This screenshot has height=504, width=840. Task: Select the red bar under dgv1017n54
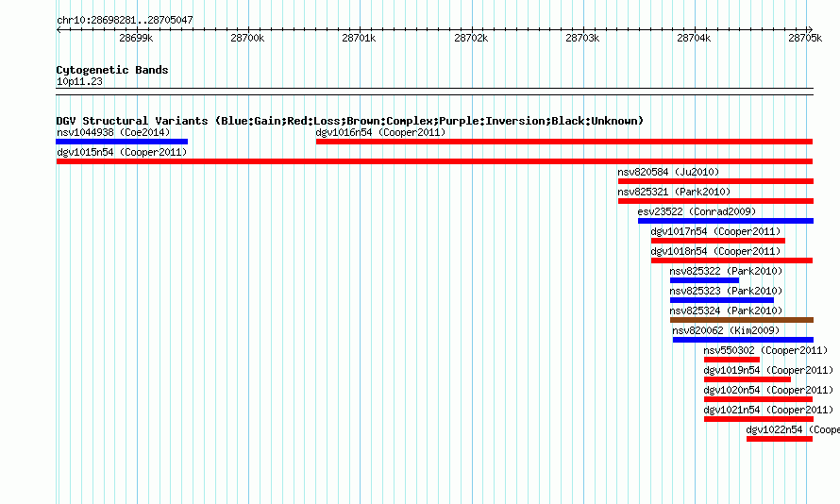(x=718, y=241)
